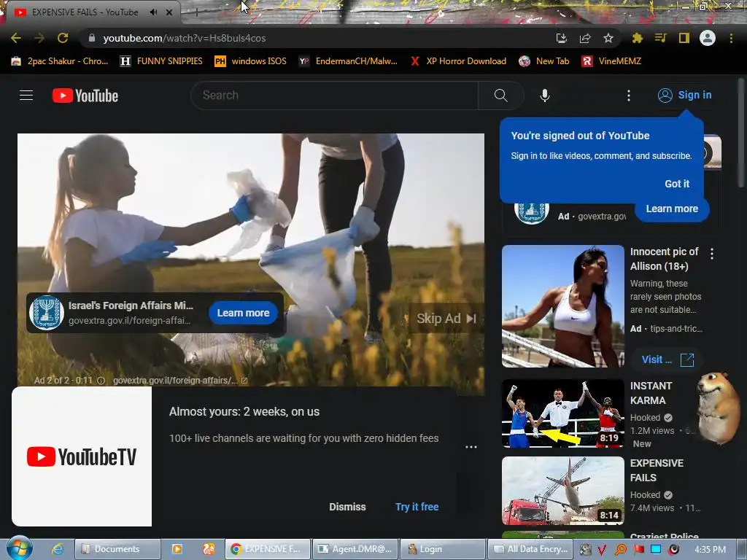View site info via lock icon
This screenshot has height=560, width=747.
[x=91, y=38]
